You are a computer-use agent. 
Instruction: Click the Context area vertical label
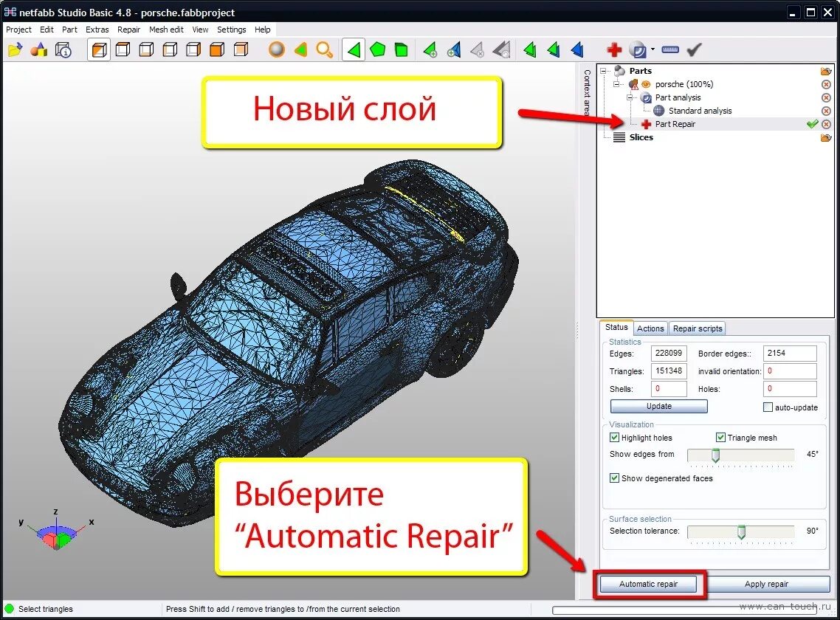pos(587,92)
